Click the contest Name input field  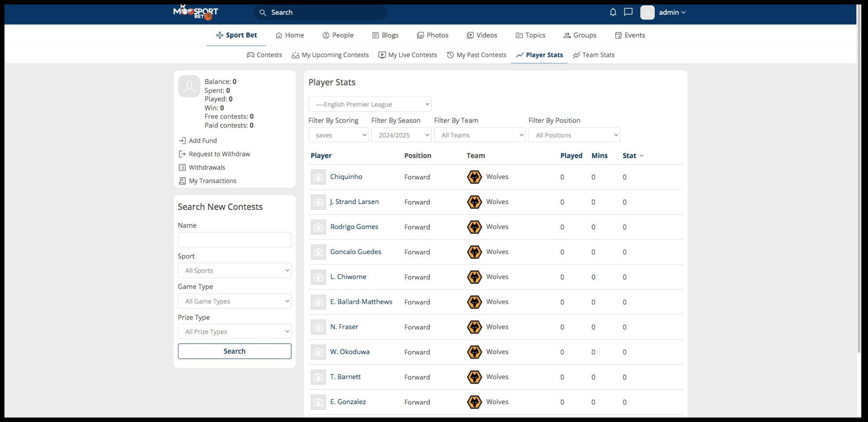tap(234, 240)
